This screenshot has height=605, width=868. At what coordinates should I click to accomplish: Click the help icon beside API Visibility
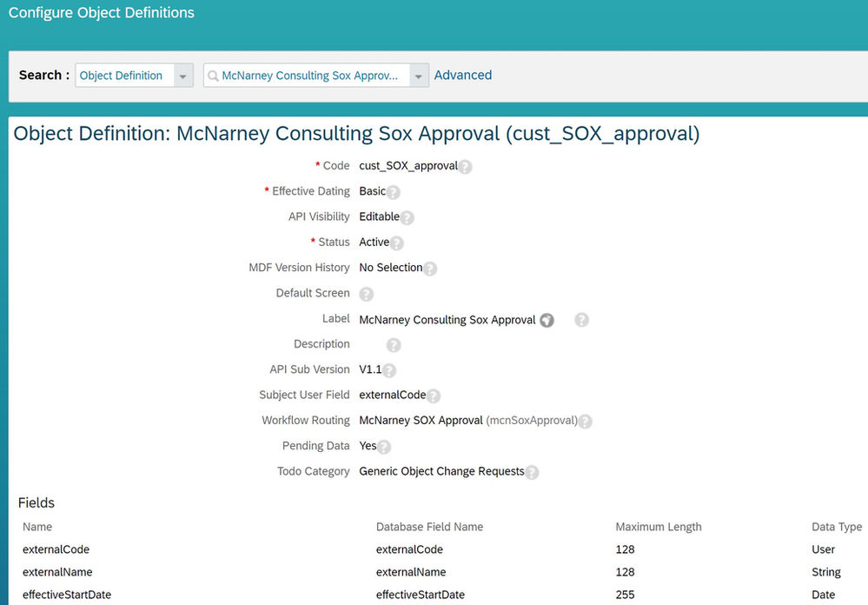pos(407,217)
